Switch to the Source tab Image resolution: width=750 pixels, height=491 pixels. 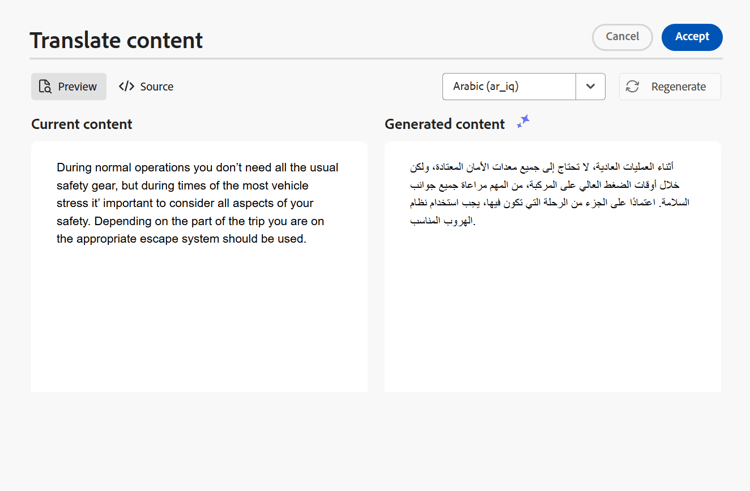coord(146,87)
